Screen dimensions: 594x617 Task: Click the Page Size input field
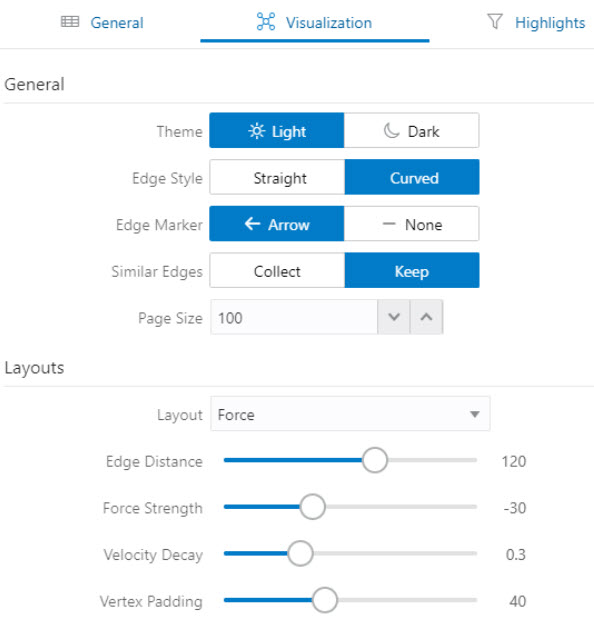[x=294, y=317]
